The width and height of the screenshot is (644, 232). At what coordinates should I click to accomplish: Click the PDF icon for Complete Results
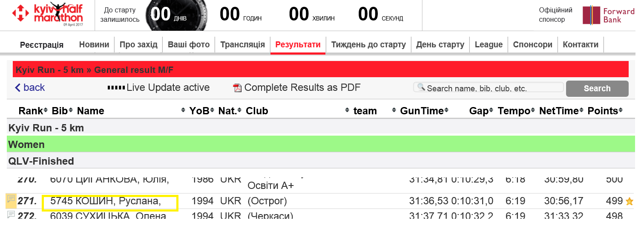coord(237,88)
